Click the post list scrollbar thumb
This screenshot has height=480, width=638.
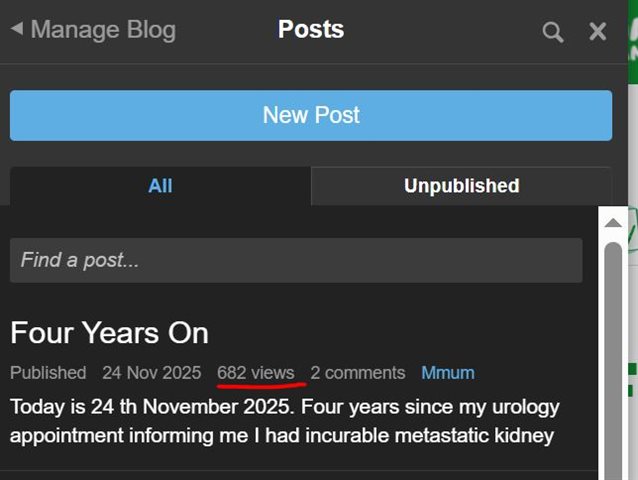pyautogui.click(x=613, y=360)
